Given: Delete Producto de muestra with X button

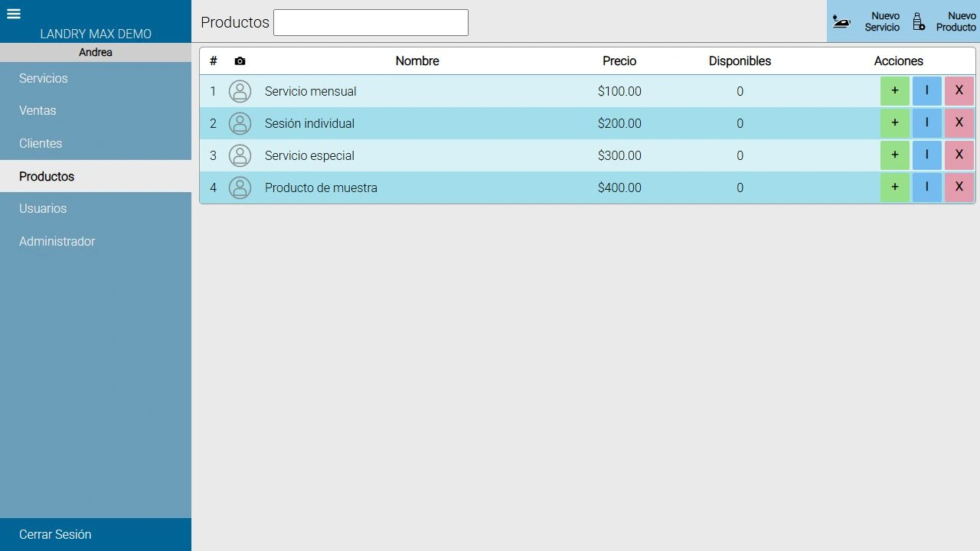Looking at the screenshot, I should click(x=959, y=187).
